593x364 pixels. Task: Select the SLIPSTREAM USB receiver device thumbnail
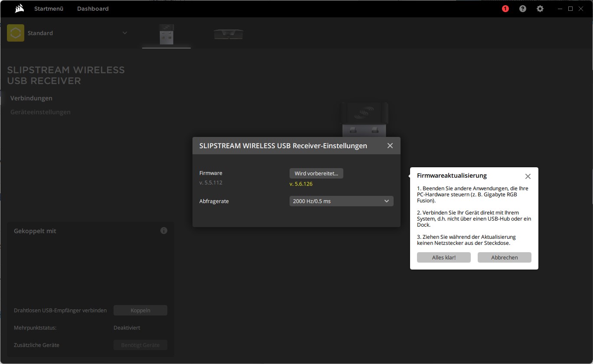click(x=166, y=35)
